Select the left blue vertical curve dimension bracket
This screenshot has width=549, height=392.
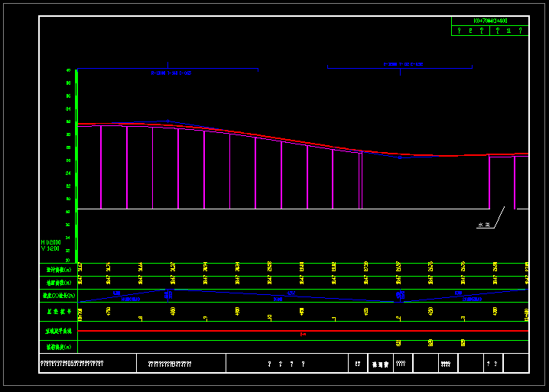click(168, 70)
